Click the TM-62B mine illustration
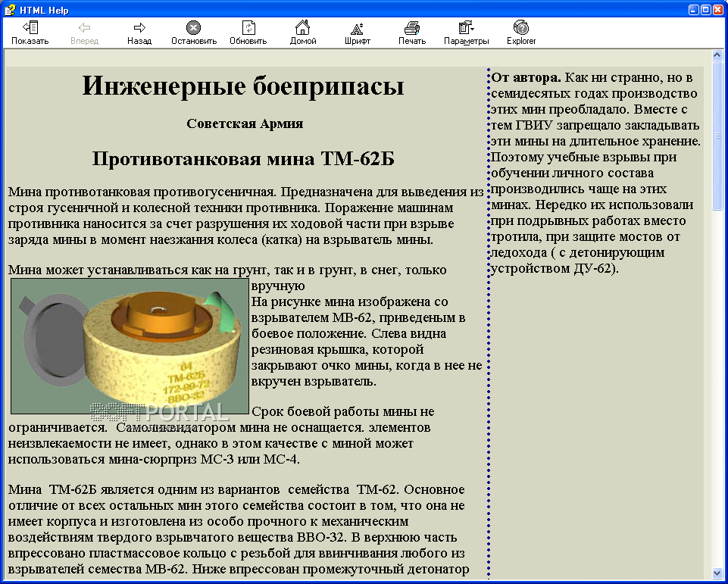This screenshot has height=584, width=728. pos(130,346)
